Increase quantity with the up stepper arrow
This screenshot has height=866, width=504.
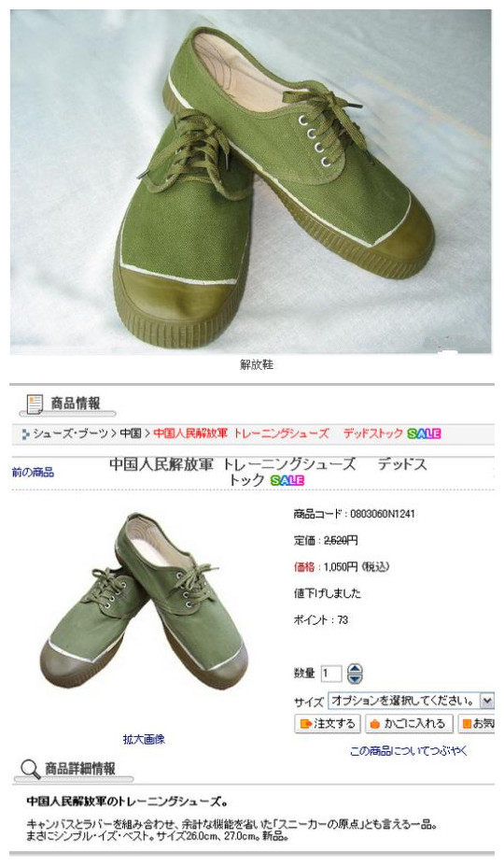[355, 668]
